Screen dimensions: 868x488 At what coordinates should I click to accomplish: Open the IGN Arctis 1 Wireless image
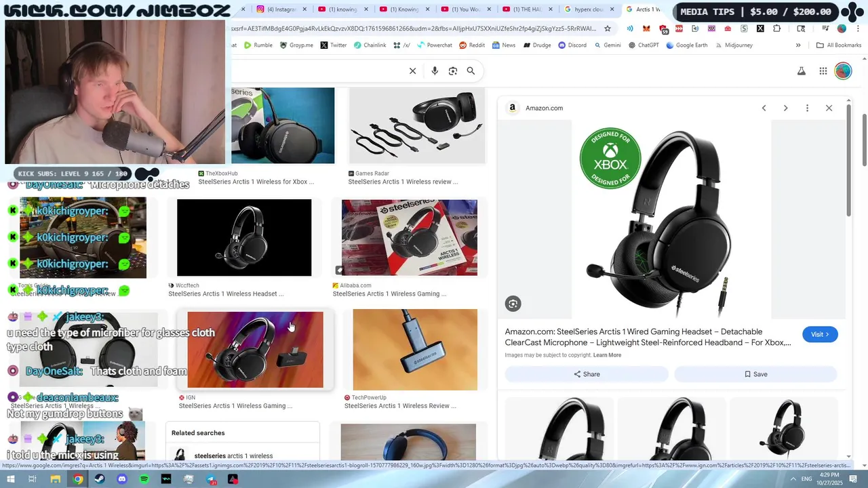(x=255, y=350)
